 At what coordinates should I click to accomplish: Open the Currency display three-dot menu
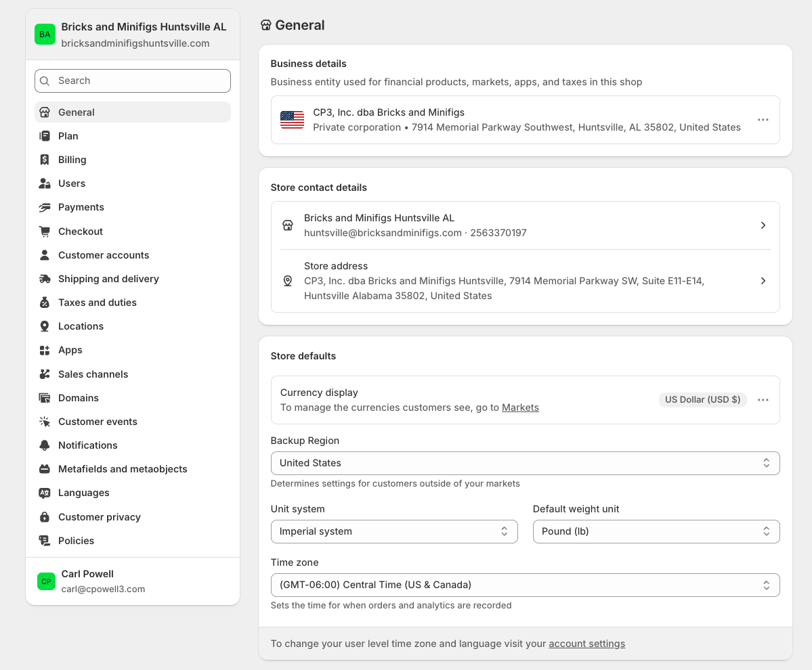[x=763, y=400]
